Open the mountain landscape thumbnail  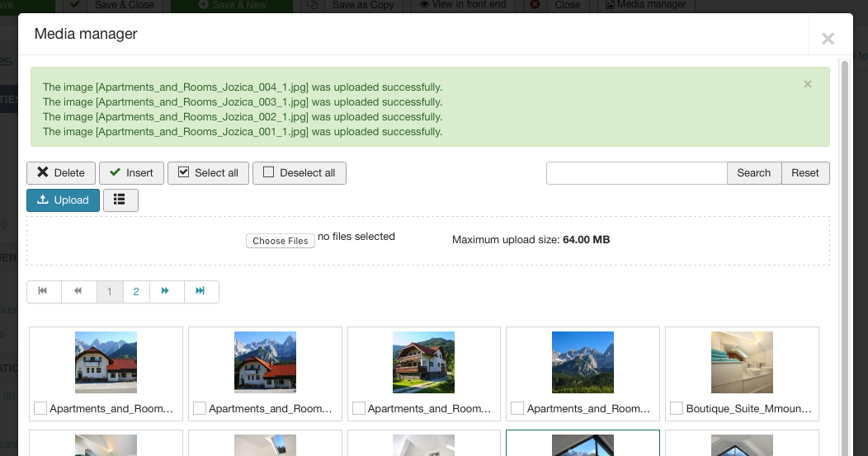point(583,362)
